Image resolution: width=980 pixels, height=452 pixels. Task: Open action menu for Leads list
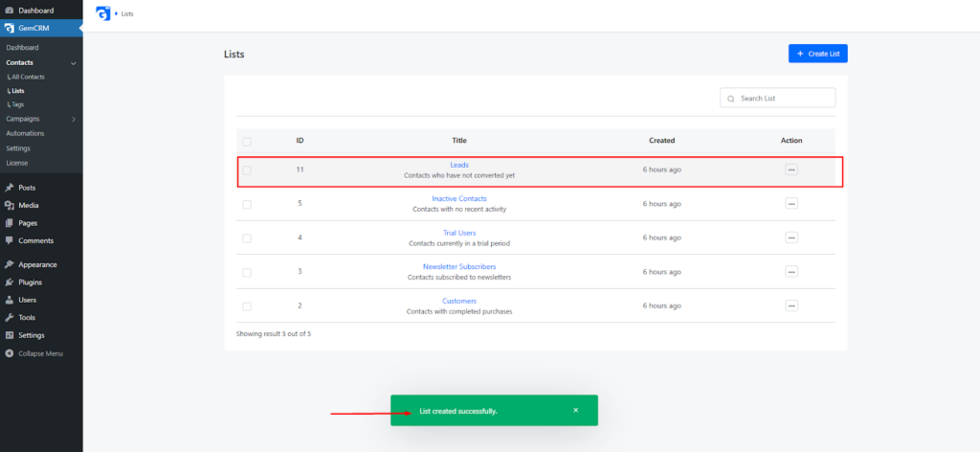point(791,169)
